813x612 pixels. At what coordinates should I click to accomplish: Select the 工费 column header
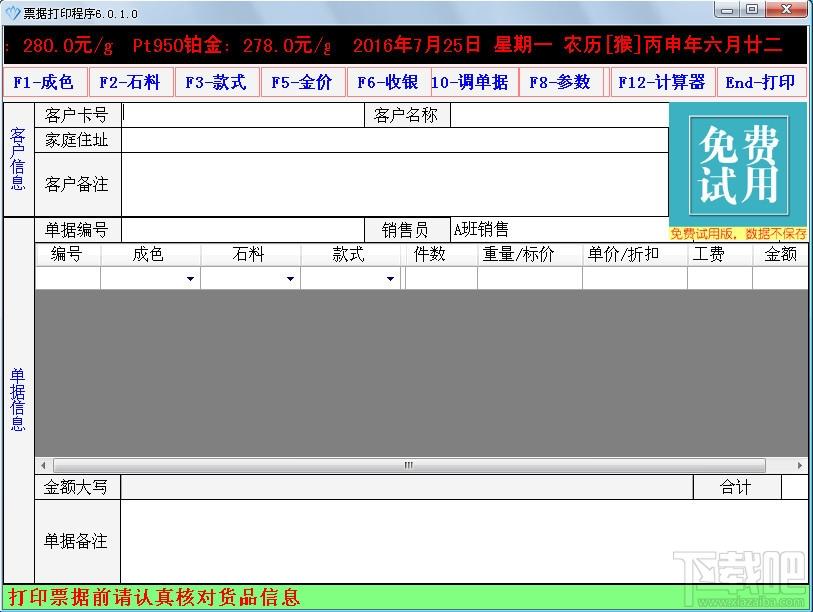pos(720,254)
